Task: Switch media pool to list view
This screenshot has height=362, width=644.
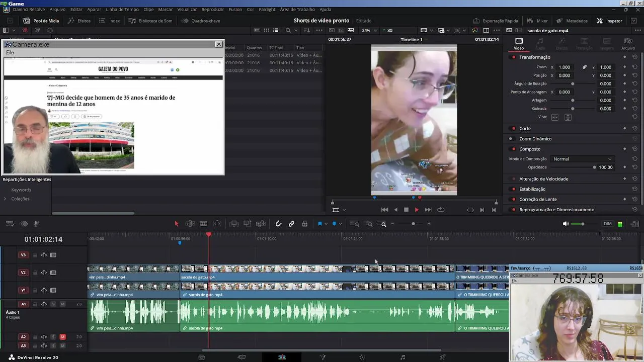Action: (276, 31)
